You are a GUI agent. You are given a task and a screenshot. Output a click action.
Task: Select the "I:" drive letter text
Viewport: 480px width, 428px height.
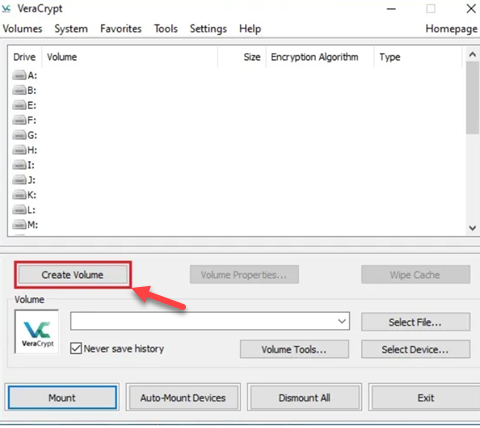pyautogui.click(x=31, y=165)
